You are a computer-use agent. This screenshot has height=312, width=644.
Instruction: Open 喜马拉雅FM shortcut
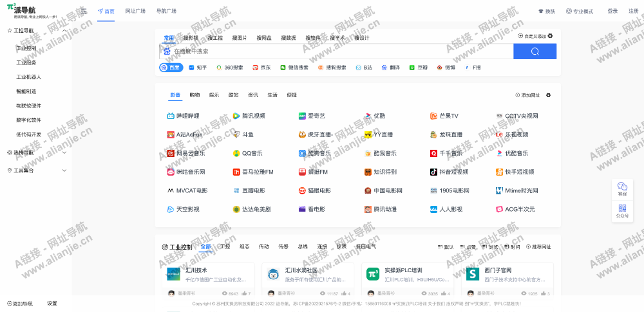coord(253,172)
